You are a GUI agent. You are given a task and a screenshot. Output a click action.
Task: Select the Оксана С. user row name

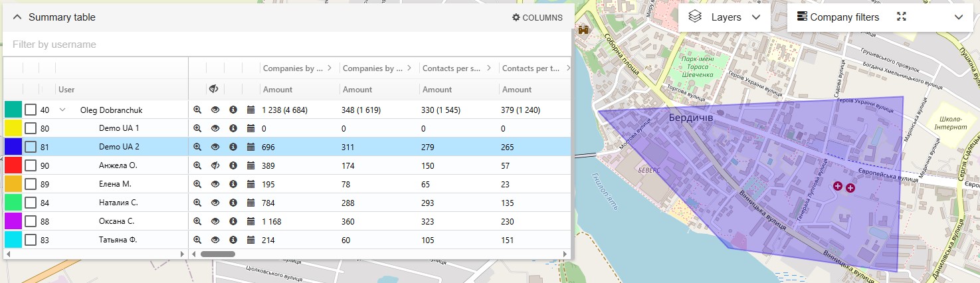click(117, 221)
